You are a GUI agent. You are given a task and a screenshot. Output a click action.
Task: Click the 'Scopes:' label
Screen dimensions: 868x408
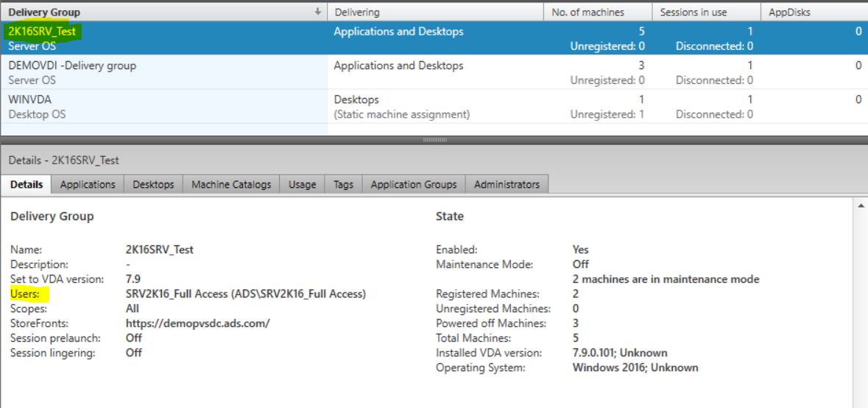[x=29, y=309]
